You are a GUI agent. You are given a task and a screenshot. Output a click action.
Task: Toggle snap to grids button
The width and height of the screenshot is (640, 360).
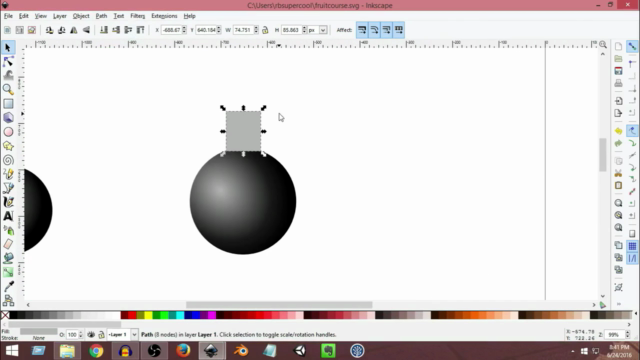(x=632, y=246)
